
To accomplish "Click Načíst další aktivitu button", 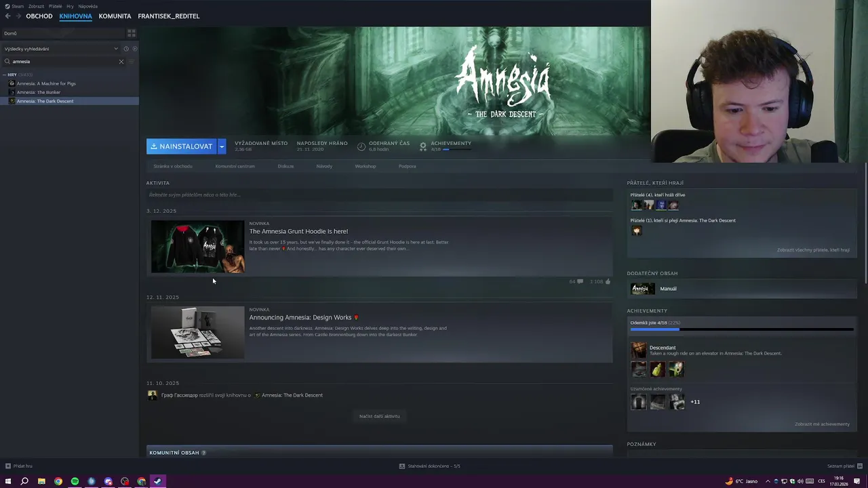I will pos(379,416).
